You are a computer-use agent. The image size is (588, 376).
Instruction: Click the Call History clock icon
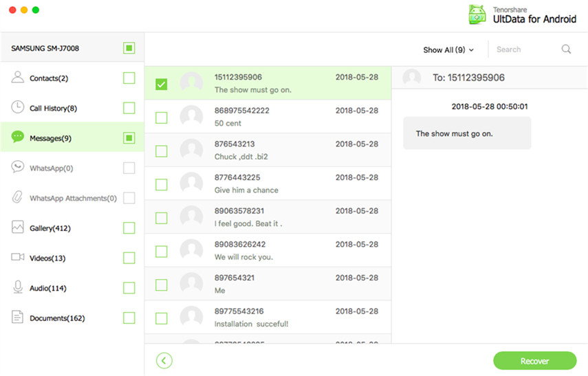tap(18, 107)
